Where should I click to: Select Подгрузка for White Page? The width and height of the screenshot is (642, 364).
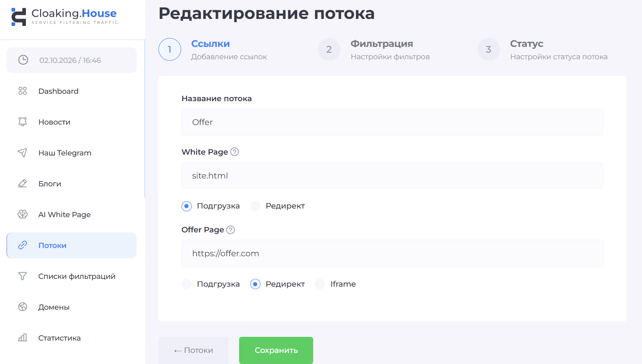[187, 206]
